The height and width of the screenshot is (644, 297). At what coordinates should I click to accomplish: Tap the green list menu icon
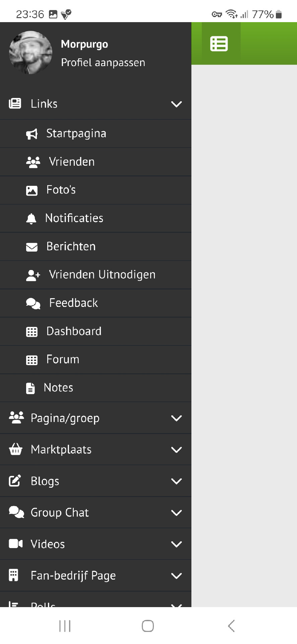click(x=219, y=44)
